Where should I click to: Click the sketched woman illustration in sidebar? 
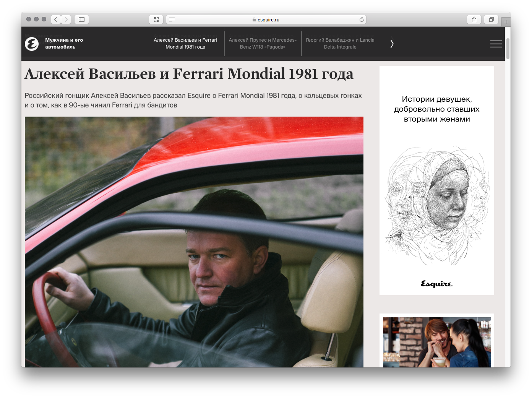(437, 205)
